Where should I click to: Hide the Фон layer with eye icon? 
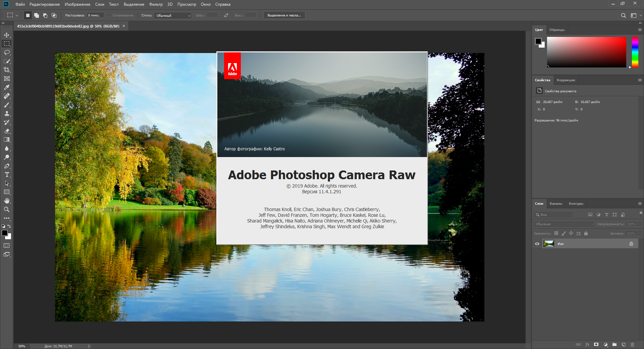point(537,244)
